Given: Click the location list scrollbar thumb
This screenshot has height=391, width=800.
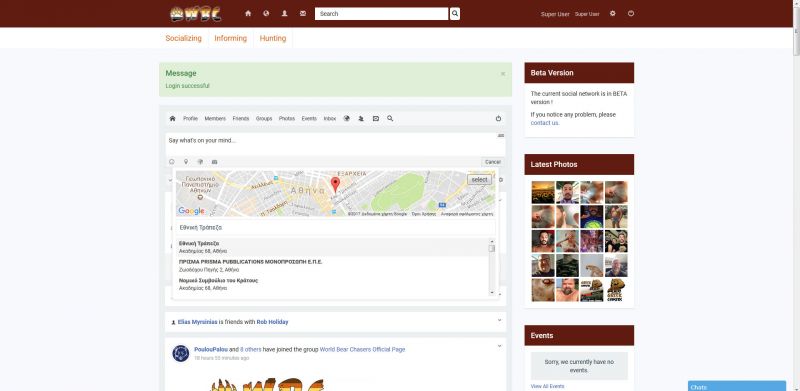Looking at the screenshot, I should click(492, 249).
